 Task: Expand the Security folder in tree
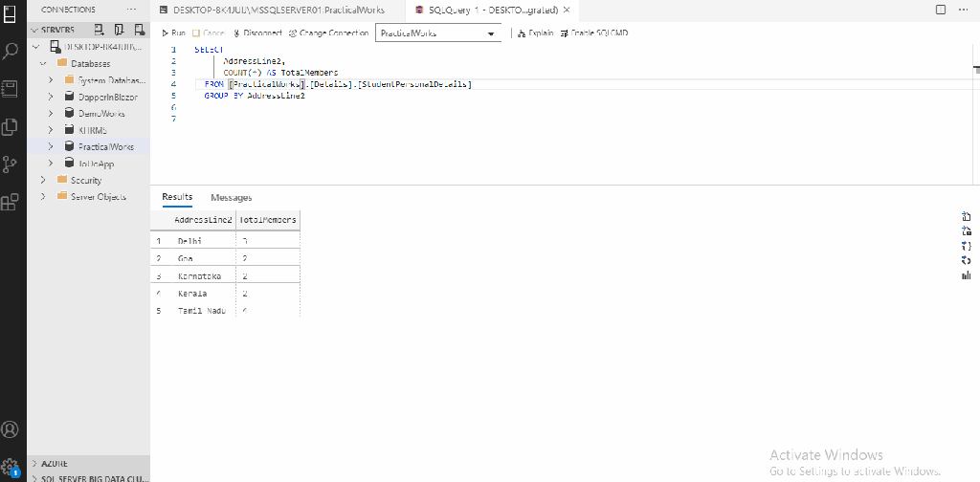tap(43, 180)
